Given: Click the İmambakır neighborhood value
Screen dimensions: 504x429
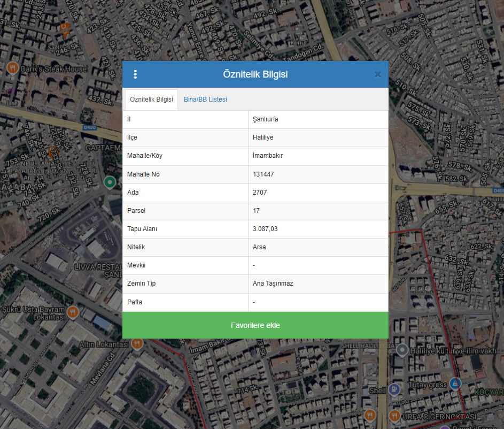Looking at the screenshot, I should pos(267,156).
